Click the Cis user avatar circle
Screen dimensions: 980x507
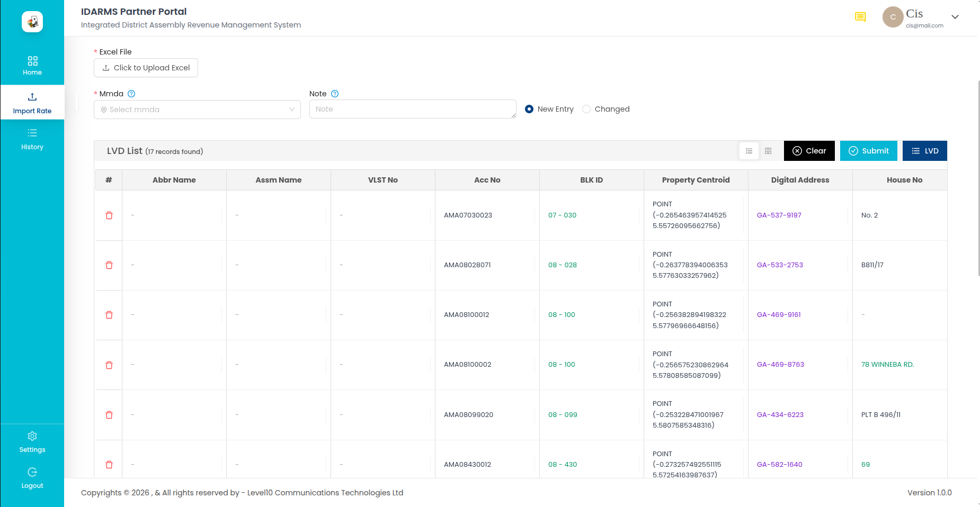(x=893, y=17)
